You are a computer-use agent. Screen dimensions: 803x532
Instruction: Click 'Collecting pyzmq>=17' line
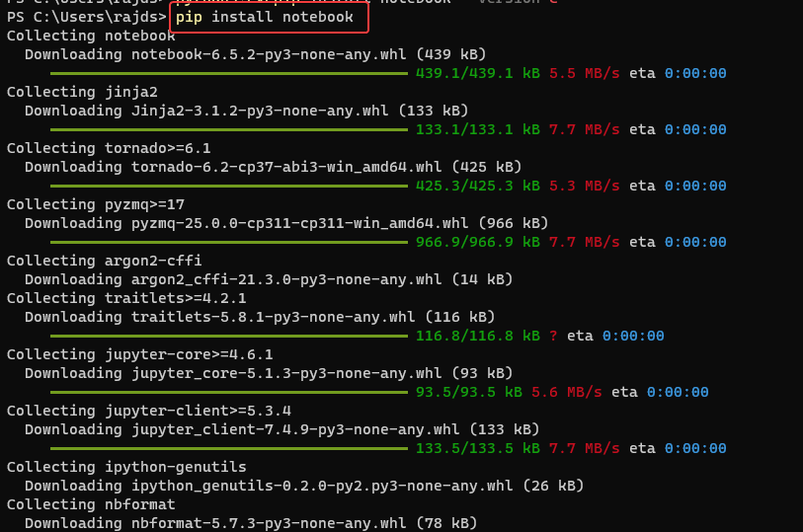tap(95, 204)
